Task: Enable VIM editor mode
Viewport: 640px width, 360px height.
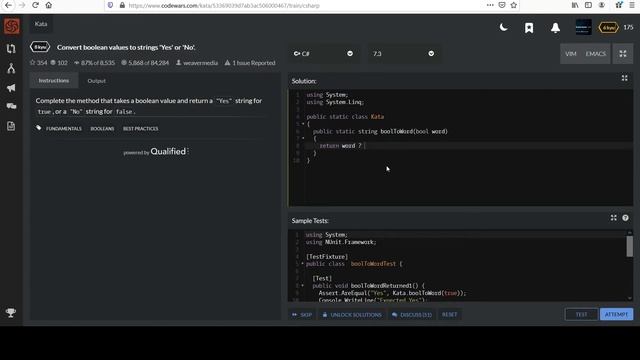Action: [x=571, y=53]
